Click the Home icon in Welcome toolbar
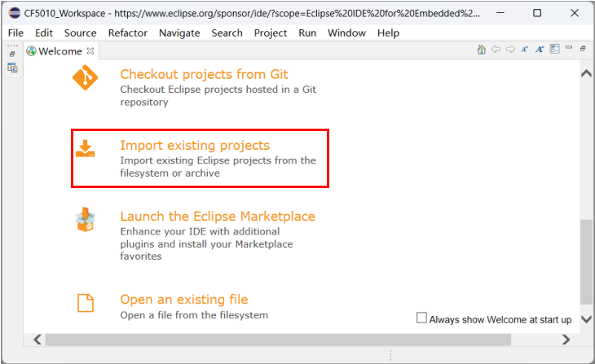The width and height of the screenshot is (595, 364). [482, 50]
